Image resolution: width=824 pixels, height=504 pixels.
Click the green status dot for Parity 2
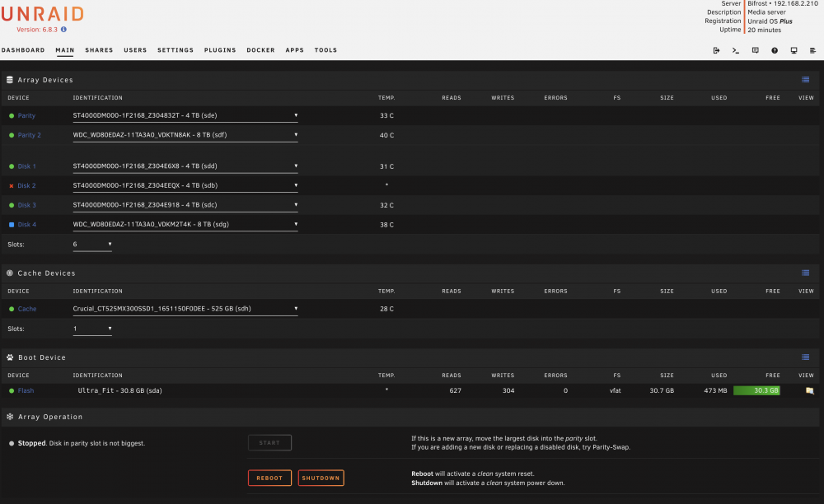coord(12,135)
